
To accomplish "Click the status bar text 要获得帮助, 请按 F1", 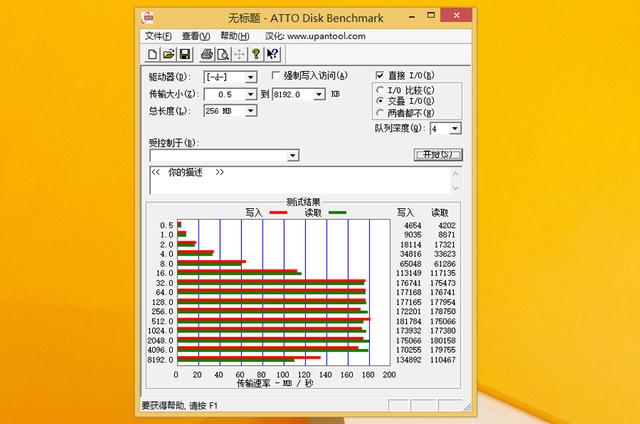I will [179, 406].
